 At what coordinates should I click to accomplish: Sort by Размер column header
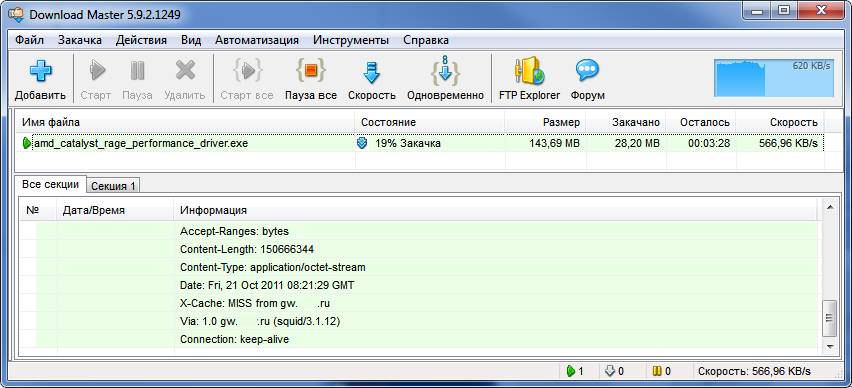(546, 122)
